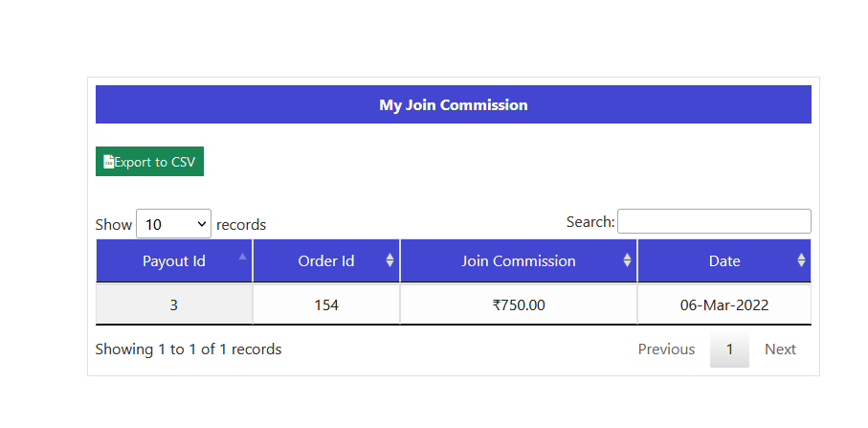
Task: Click the Payout Id sort arrow icon
Action: point(242,257)
